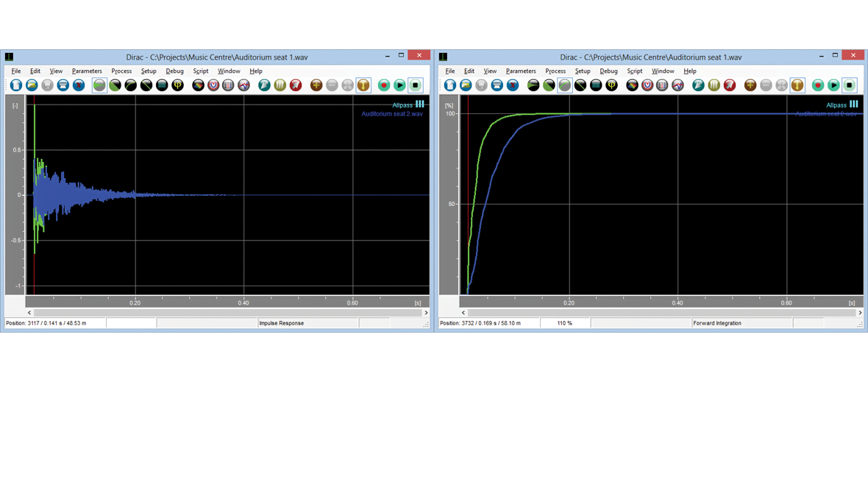868x496 pixels.
Task: Click the Open folder icon in the Forward Integration window
Action: tap(466, 85)
